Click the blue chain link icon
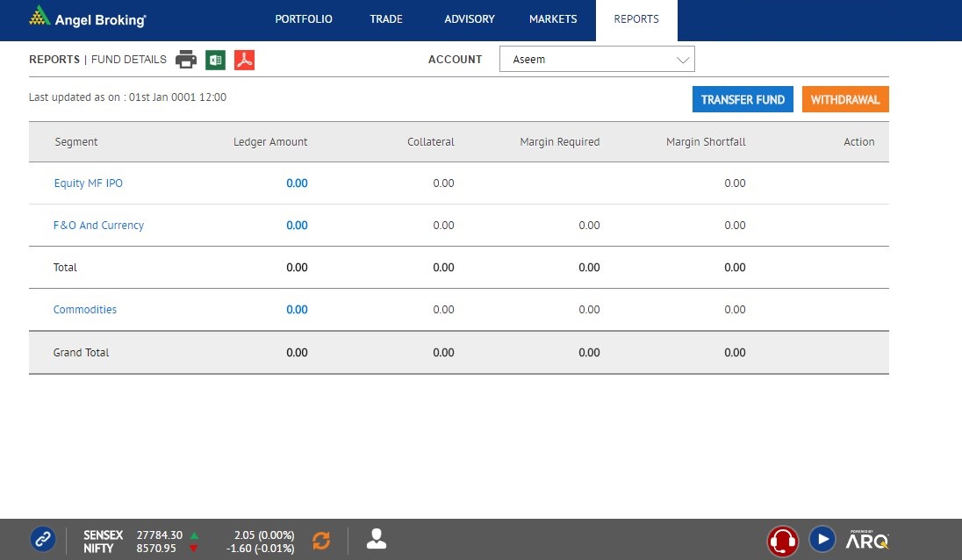962x560 pixels. [43, 539]
